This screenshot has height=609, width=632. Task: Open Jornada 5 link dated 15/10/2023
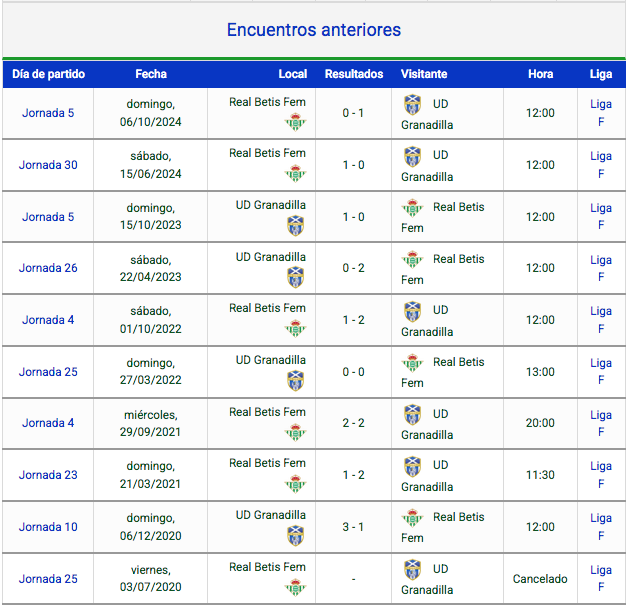tap(48, 218)
